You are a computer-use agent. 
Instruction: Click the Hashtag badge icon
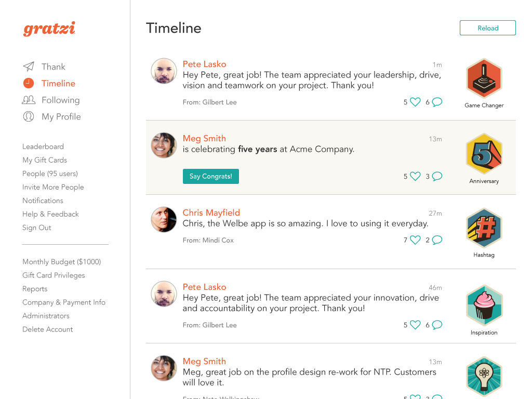pyautogui.click(x=484, y=228)
